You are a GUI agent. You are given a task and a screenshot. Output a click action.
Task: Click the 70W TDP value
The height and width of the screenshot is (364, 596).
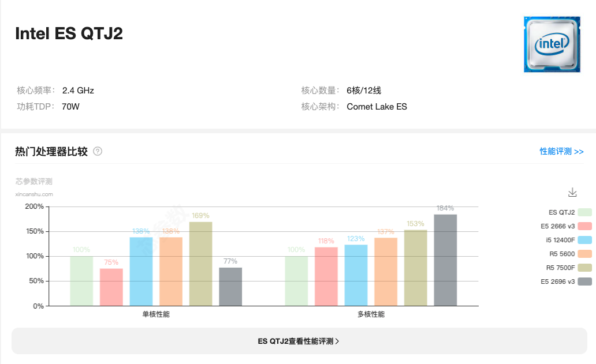(70, 107)
